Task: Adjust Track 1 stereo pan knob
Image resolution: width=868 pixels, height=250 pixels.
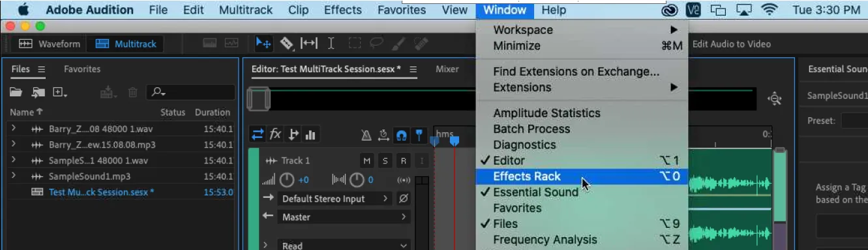Action: (x=356, y=180)
